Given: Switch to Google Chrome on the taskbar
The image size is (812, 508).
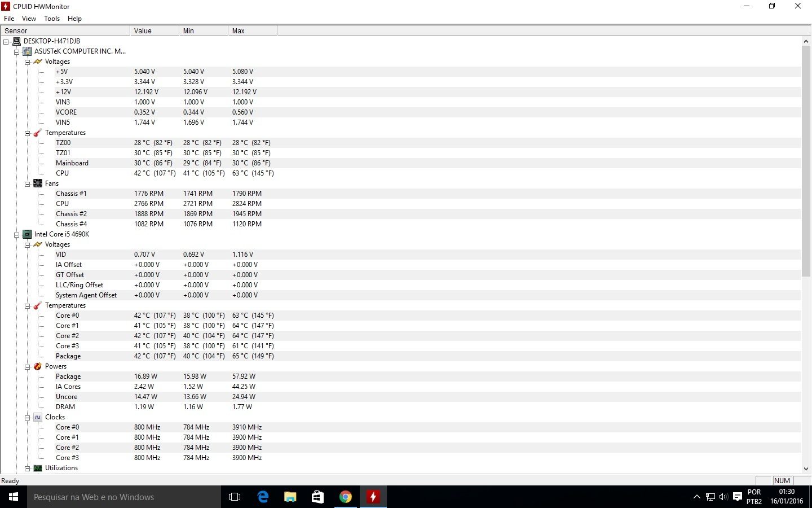Looking at the screenshot, I should (x=346, y=497).
